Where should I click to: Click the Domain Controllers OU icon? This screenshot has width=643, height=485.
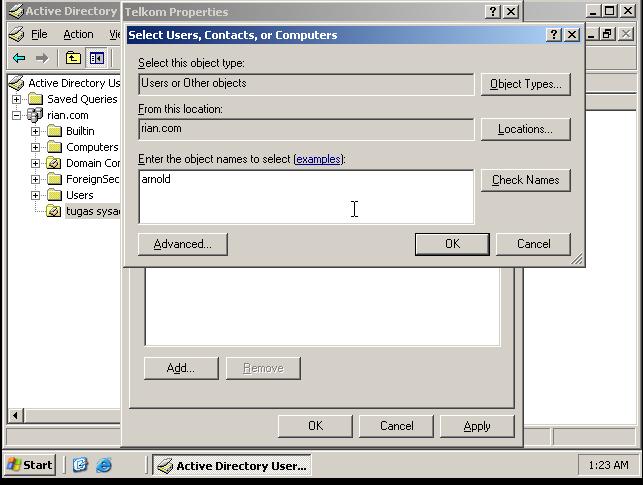pyautogui.click(x=54, y=163)
